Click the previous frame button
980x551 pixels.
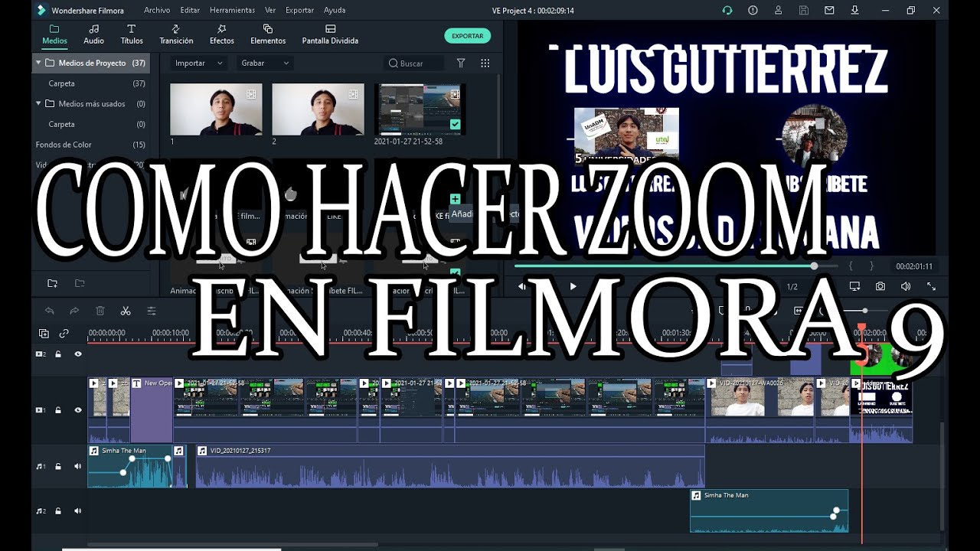click(x=522, y=286)
